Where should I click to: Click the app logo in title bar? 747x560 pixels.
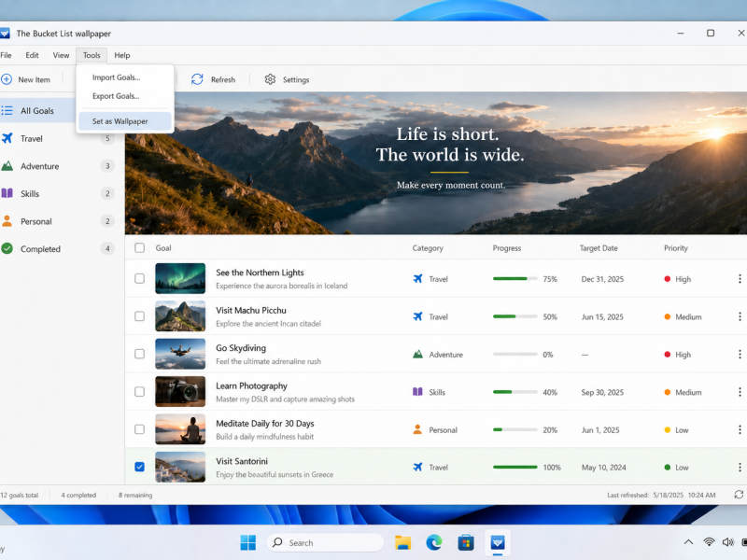pos(5,34)
